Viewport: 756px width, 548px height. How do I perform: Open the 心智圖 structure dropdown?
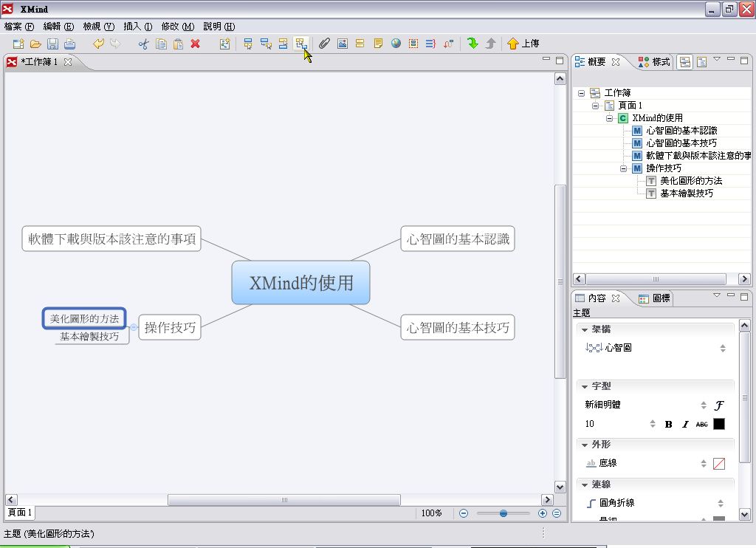pyautogui.click(x=723, y=349)
